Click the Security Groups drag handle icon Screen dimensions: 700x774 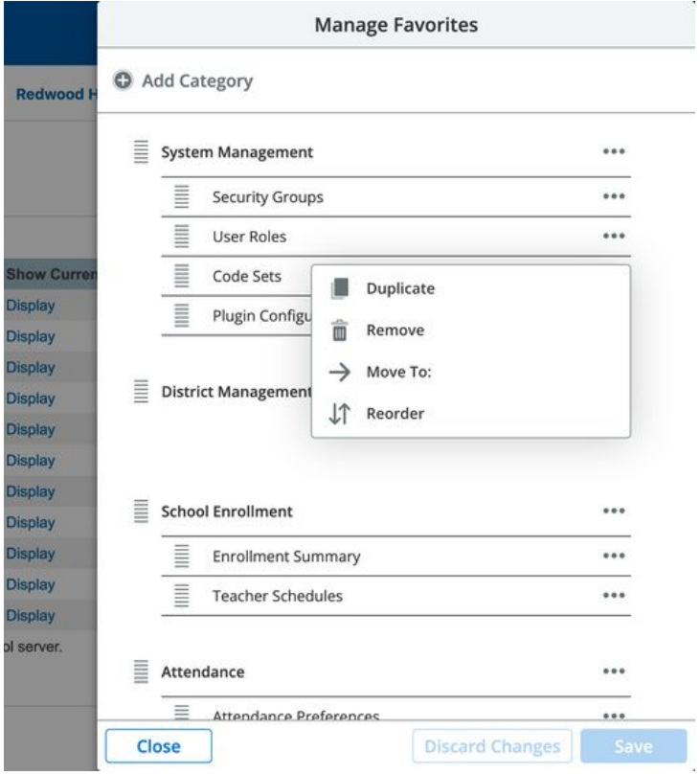pos(183,197)
